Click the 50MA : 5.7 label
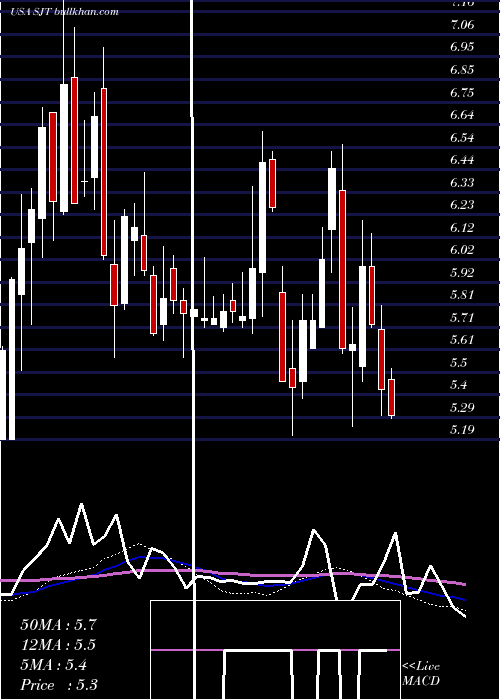This screenshot has width=500, height=700. [x=58, y=625]
